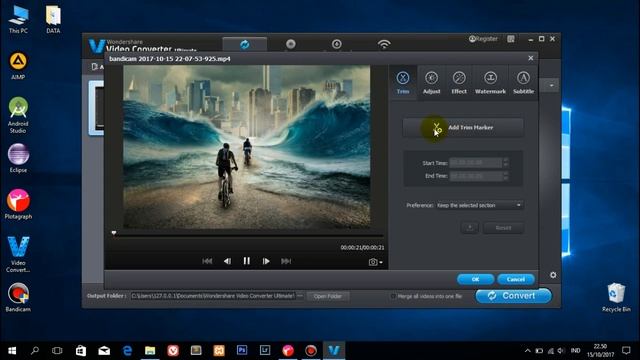Click the video timeline seek bar
Screen dimensions: 640x360
coord(248,236)
